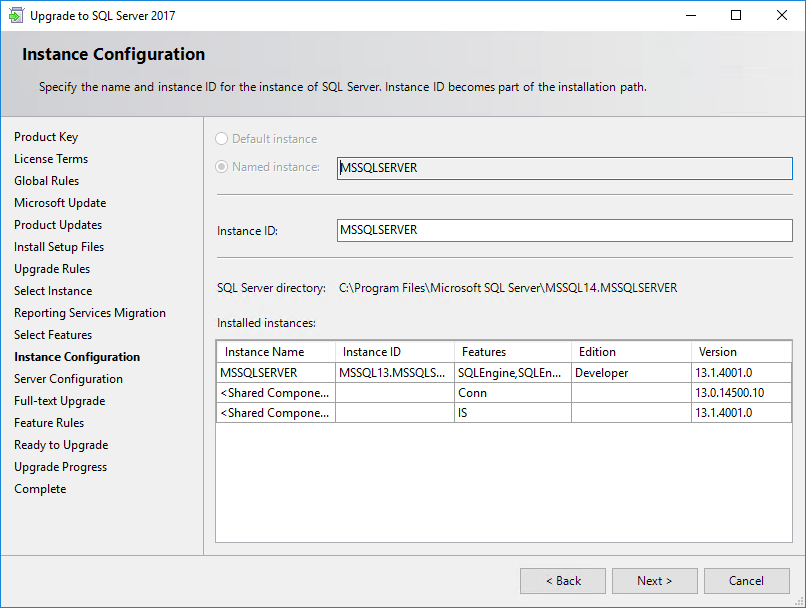
Task: Click the Back button
Action: point(563,581)
